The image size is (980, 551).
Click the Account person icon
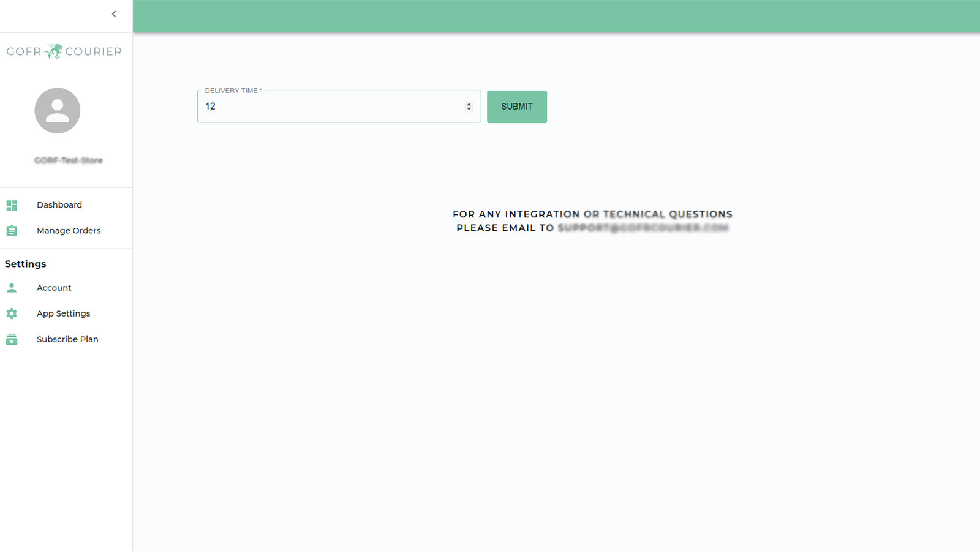[12, 288]
